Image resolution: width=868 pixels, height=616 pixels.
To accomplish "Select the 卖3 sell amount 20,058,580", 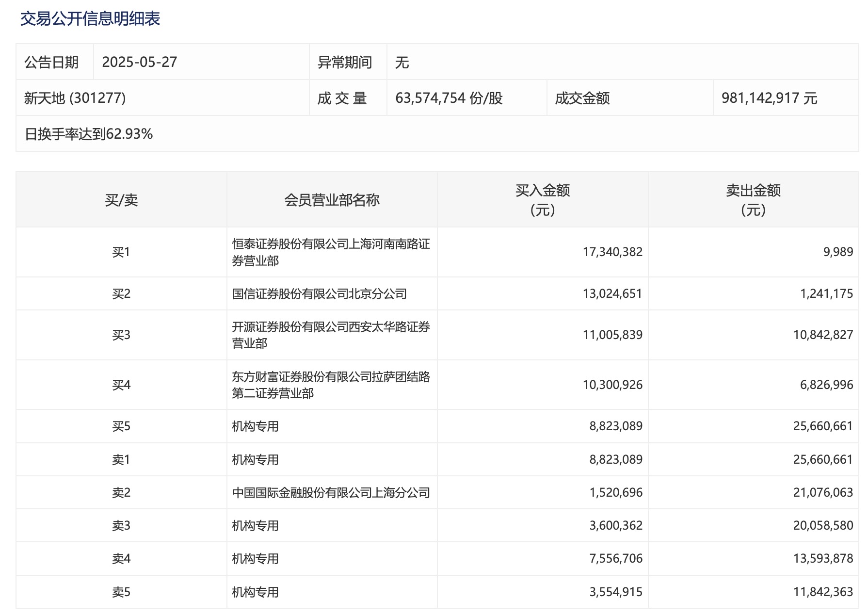I will click(x=822, y=526).
